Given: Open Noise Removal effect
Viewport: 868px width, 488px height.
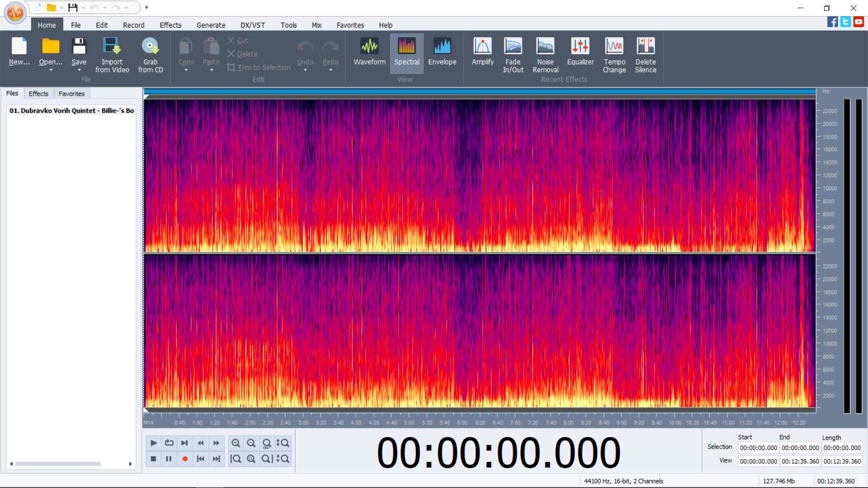Looking at the screenshot, I should click(545, 55).
